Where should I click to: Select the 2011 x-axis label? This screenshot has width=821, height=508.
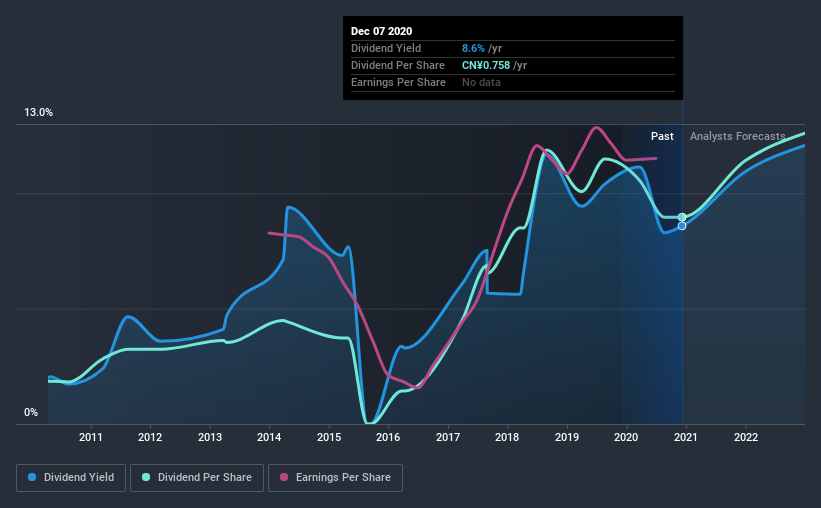click(91, 437)
